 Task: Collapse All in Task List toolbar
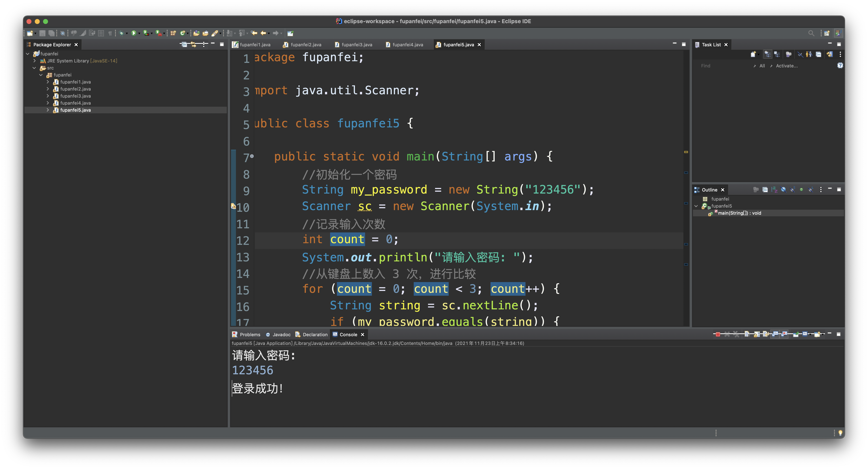point(819,54)
